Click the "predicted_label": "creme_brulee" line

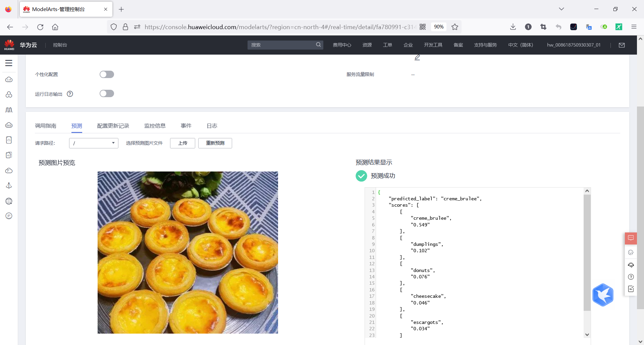click(x=435, y=199)
